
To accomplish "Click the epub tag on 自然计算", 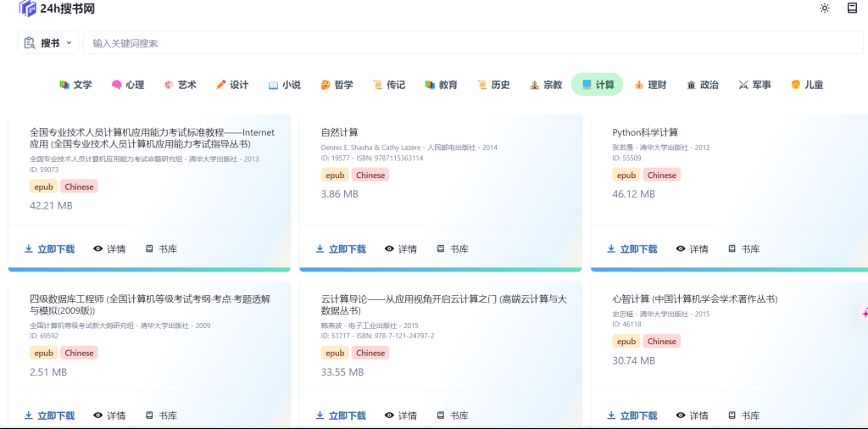I will 335,175.
